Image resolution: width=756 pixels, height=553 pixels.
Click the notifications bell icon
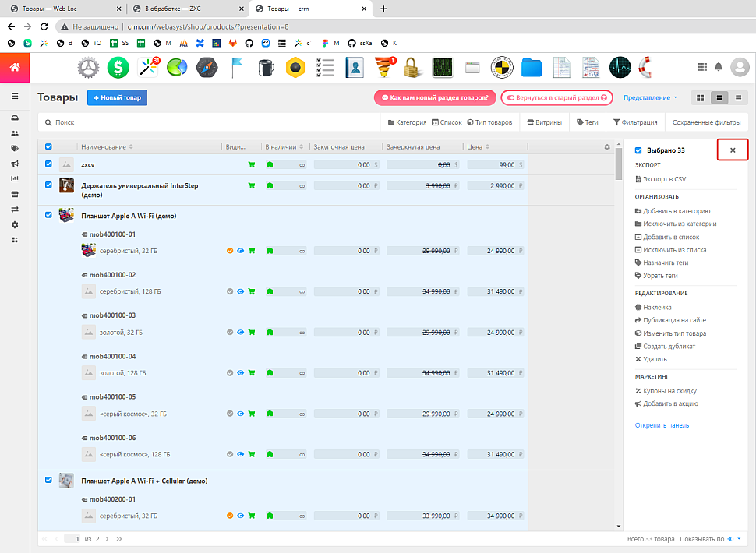click(x=718, y=68)
